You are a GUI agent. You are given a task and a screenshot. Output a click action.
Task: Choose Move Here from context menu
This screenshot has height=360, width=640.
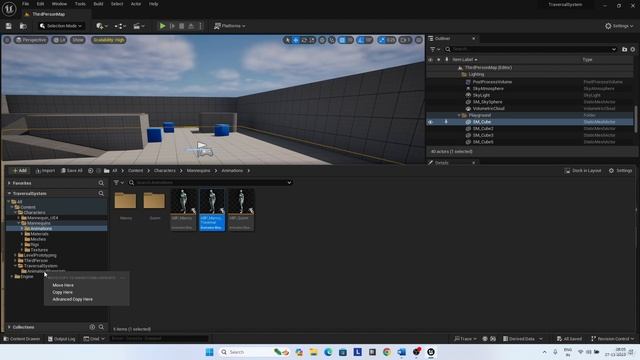click(x=63, y=285)
